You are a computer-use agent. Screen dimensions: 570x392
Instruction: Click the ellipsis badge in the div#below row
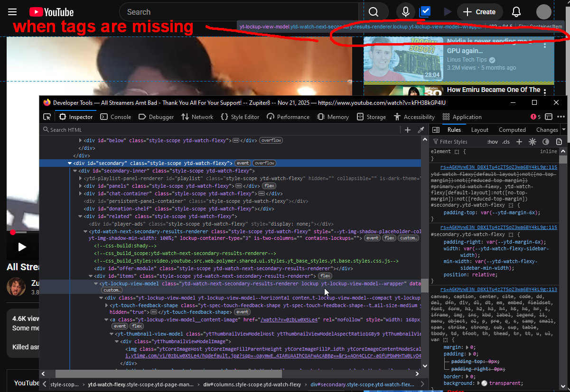(x=235, y=140)
